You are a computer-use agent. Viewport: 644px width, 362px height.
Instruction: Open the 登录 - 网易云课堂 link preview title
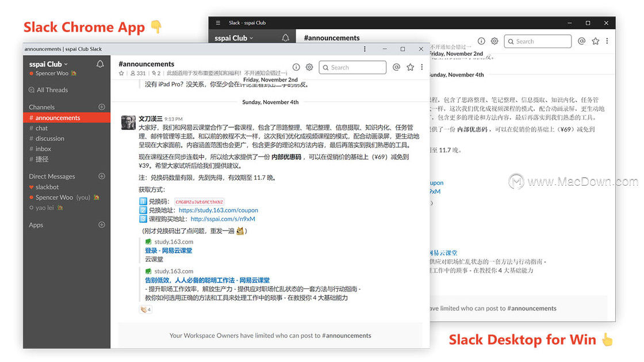tap(168, 251)
